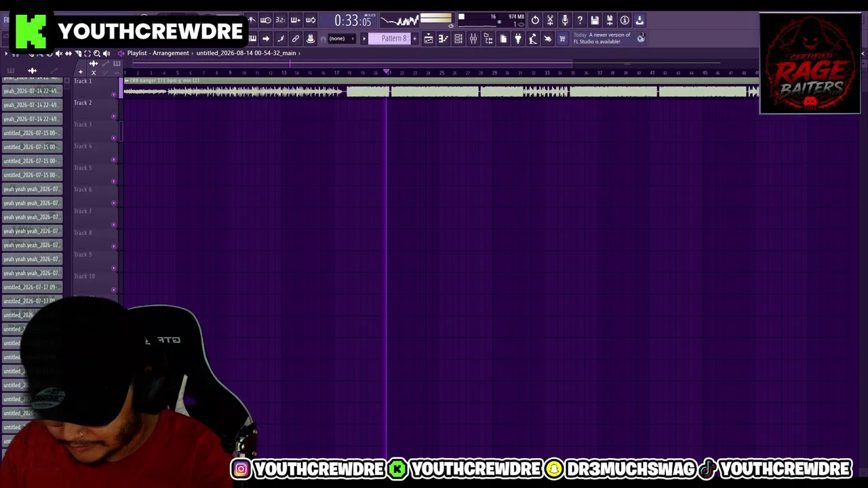Open the Playlist view icon

click(x=429, y=39)
